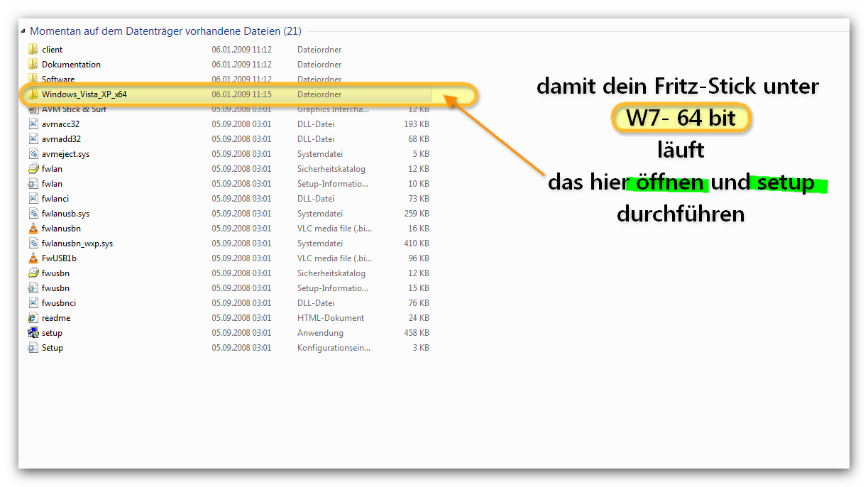
Task: Click the '16 KB' size cell
Action: [x=418, y=229]
